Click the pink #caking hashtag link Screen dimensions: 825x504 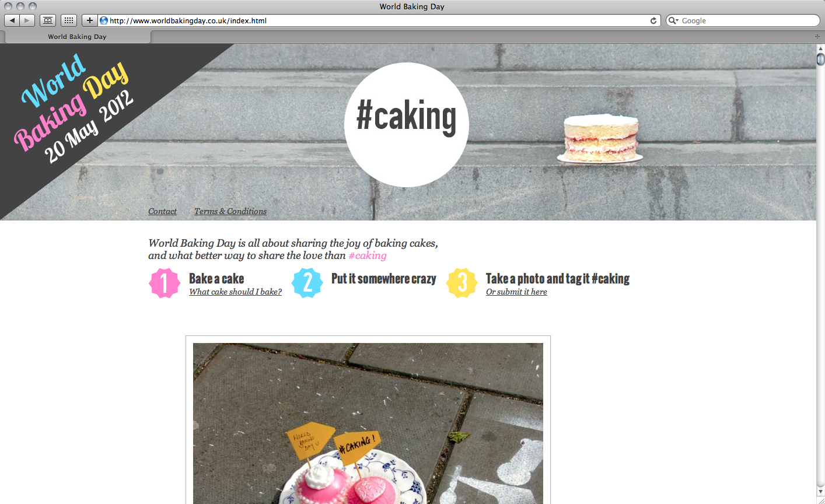coord(368,256)
